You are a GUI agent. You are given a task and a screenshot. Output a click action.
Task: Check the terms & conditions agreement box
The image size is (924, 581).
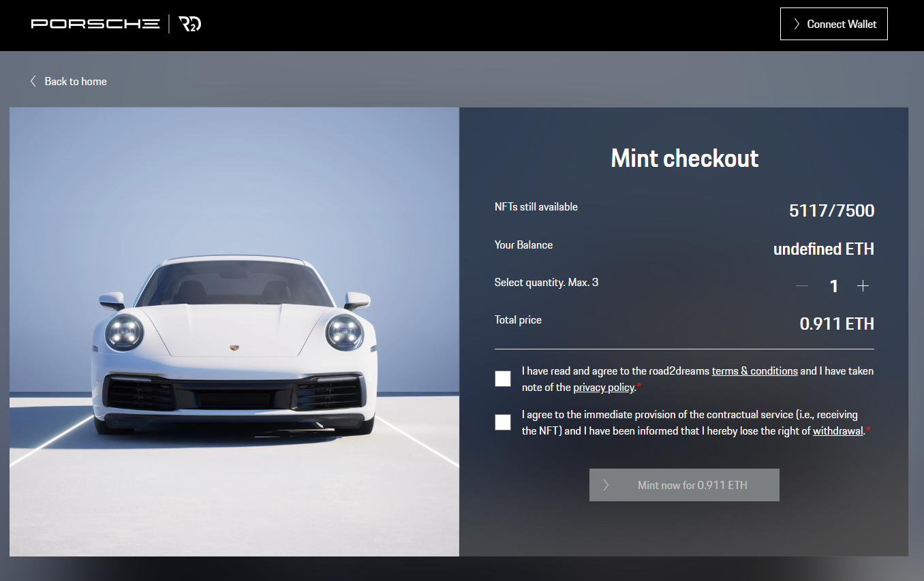(503, 379)
